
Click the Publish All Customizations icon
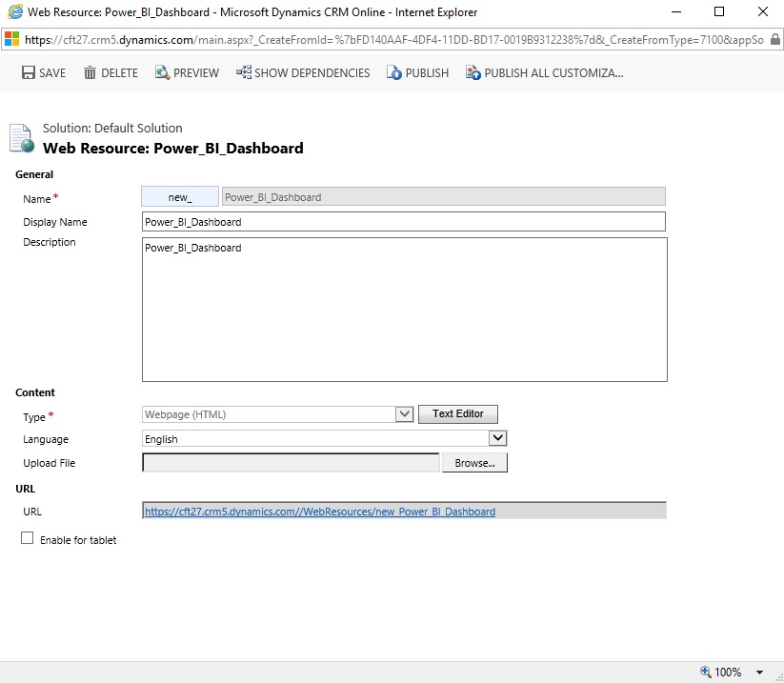[x=472, y=73]
